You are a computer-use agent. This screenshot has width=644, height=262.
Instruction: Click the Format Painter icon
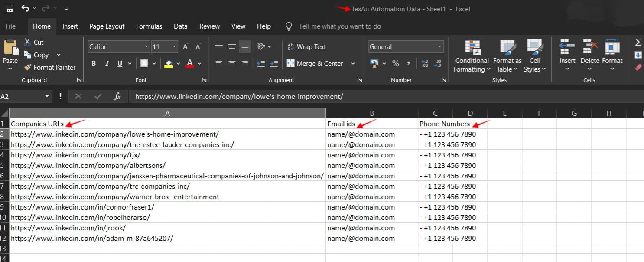[x=29, y=67]
